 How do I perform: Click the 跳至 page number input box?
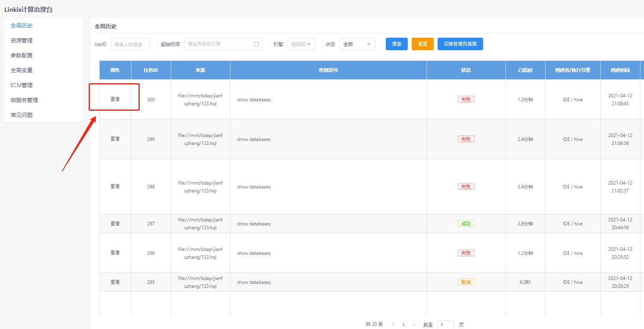tap(445, 325)
